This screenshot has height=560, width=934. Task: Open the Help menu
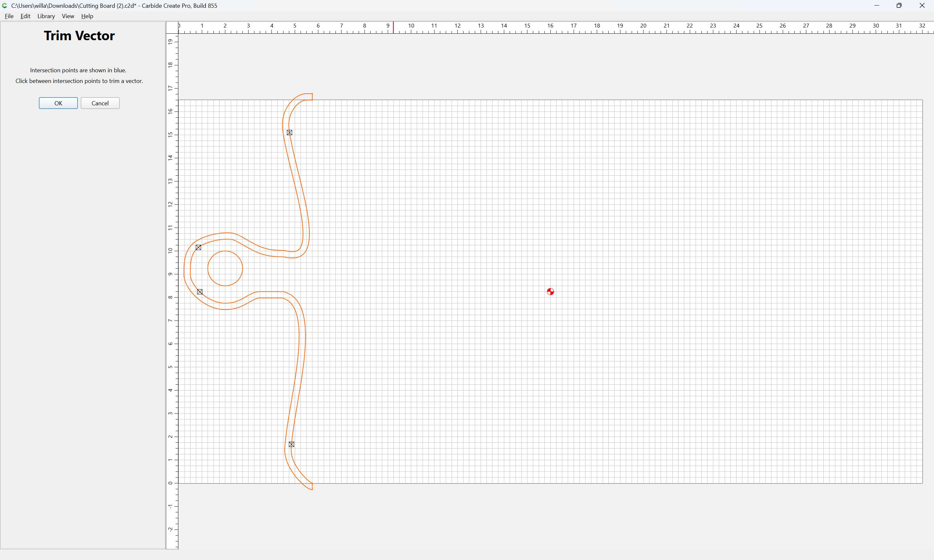point(87,16)
